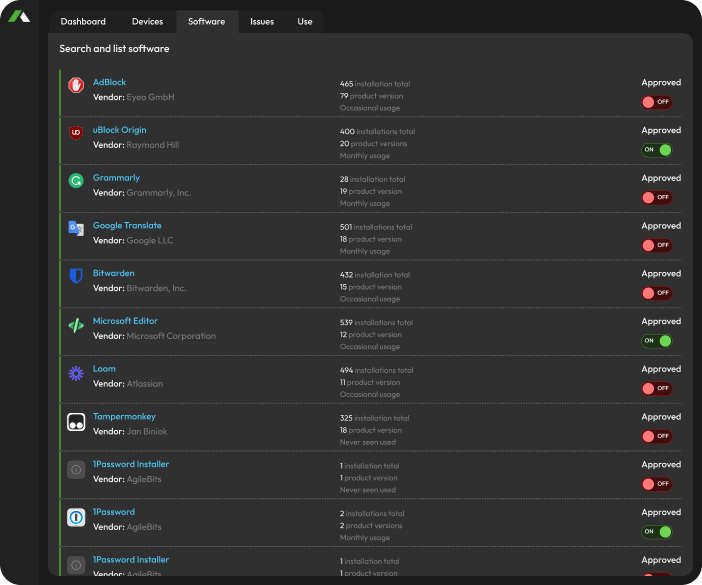
Task: Go to the Issues tab
Action: point(262,21)
